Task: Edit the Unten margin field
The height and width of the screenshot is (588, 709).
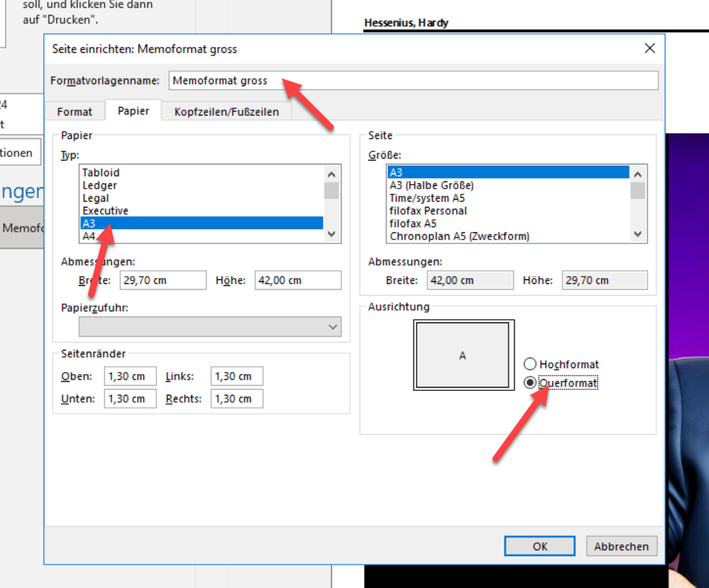Action: click(130, 399)
